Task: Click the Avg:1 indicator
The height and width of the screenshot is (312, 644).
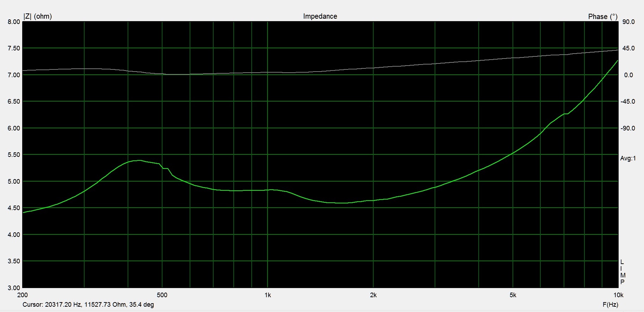Action: [x=628, y=159]
